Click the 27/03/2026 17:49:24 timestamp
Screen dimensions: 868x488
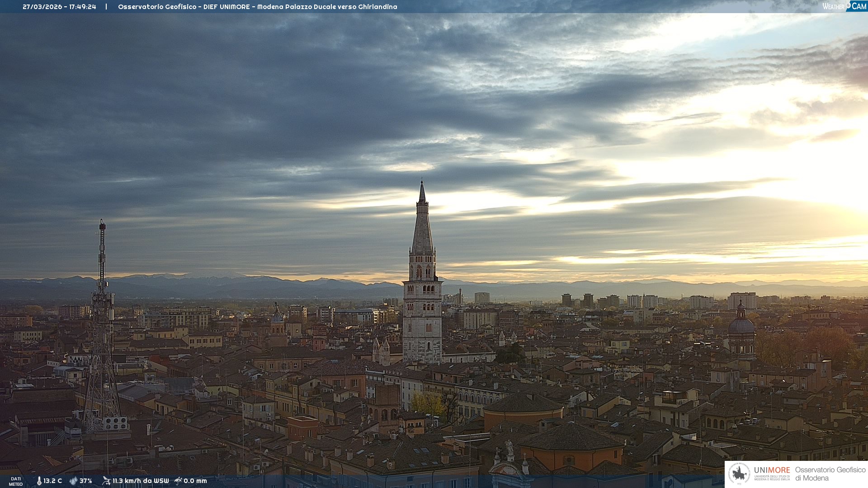(59, 7)
